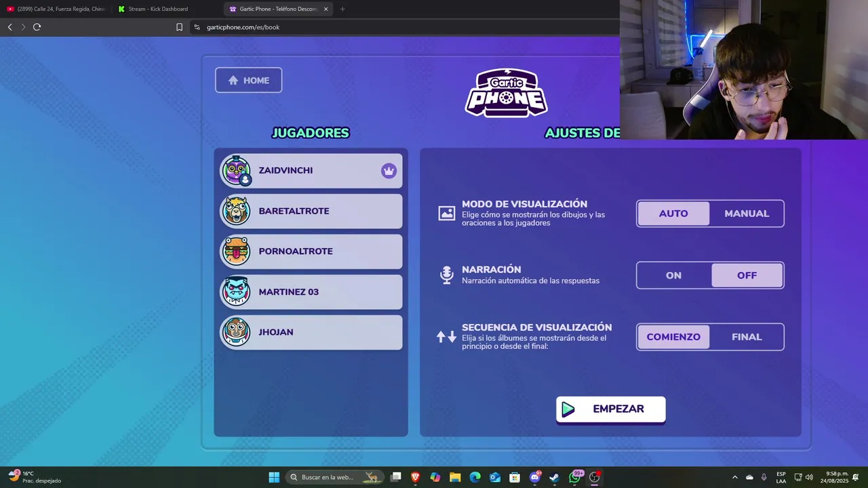Click the Gartic Phone logo
Viewport: 868px width, 488px height.
tap(506, 93)
